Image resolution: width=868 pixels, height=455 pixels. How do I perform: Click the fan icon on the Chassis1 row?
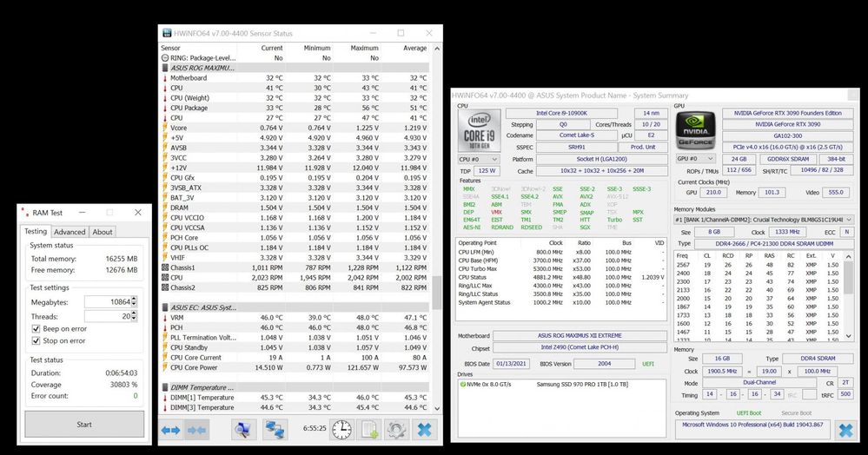click(x=165, y=267)
